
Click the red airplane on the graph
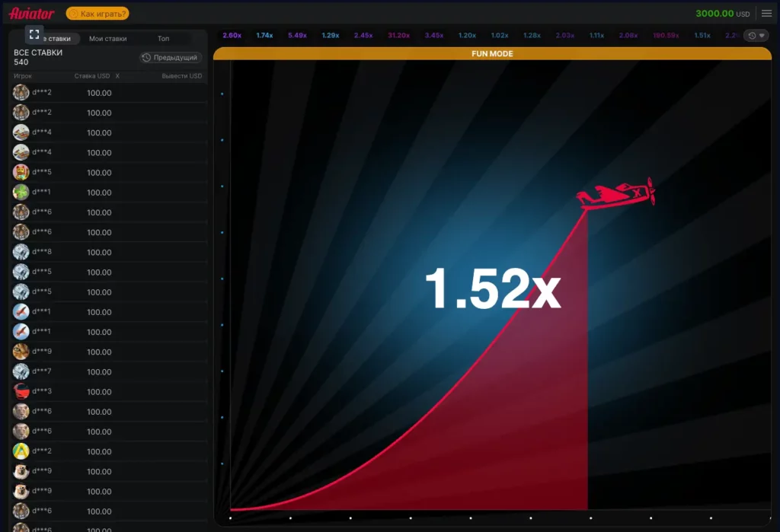coord(616,194)
